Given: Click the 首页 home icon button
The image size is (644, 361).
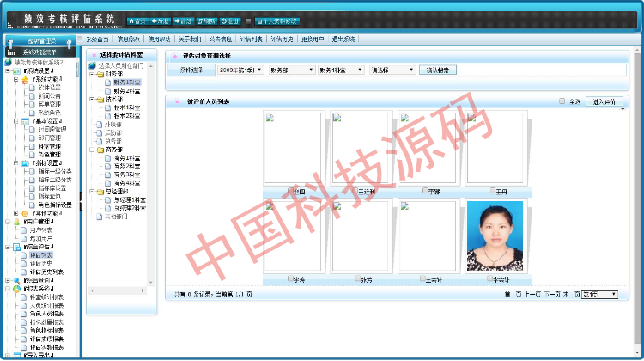Looking at the screenshot, I should [136, 21].
